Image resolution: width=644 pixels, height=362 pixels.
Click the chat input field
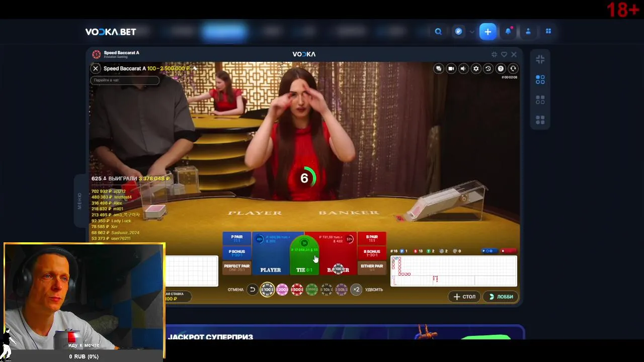(x=125, y=80)
